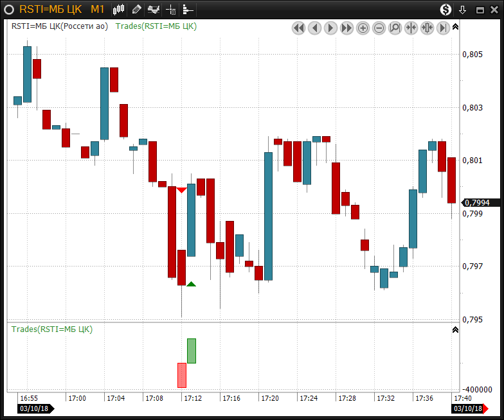The width and height of the screenshot is (504, 420).
Task: Collapse the Trades panel chevron
Action: tap(455, 329)
